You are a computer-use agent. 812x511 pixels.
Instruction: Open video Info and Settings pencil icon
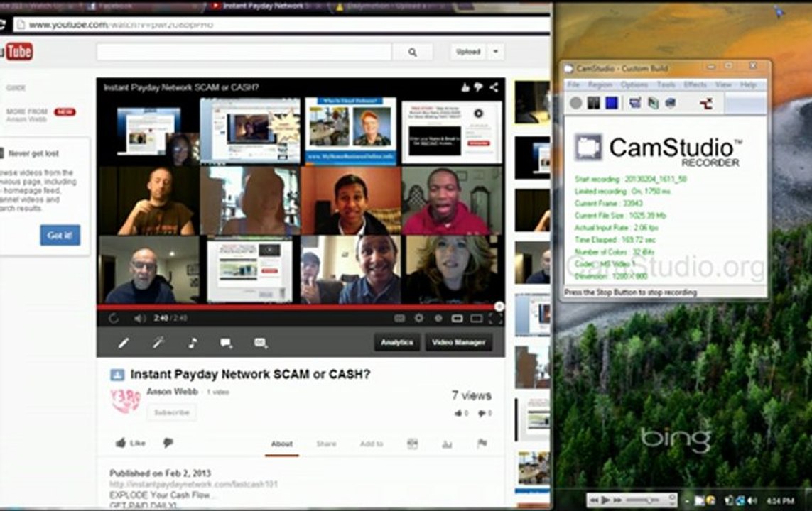point(123,342)
